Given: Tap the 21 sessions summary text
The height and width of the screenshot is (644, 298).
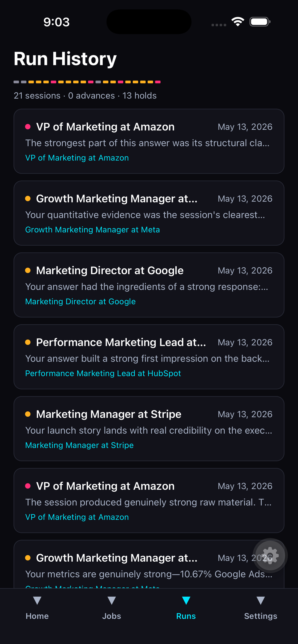Looking at the screenshot, I should click(37, 96).
